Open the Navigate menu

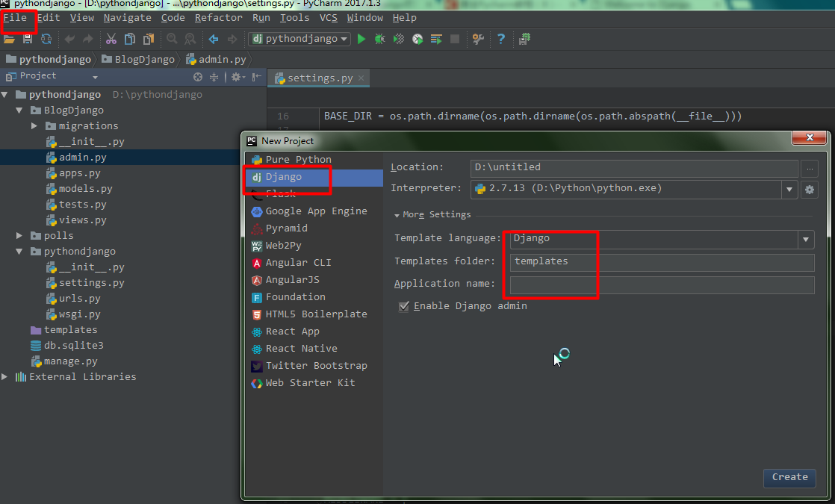tap(127, 18)
